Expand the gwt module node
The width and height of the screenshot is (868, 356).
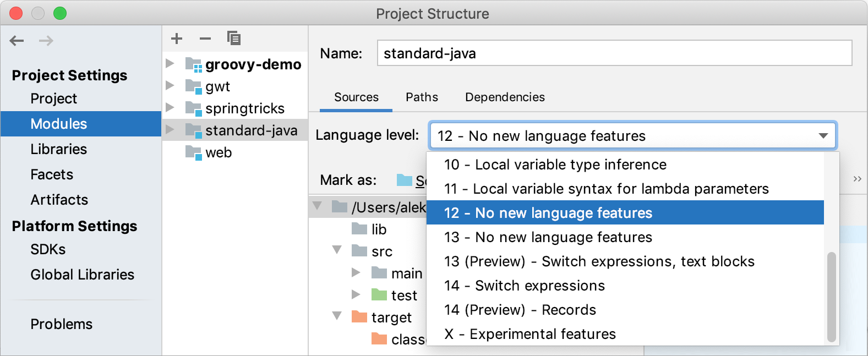170,85
